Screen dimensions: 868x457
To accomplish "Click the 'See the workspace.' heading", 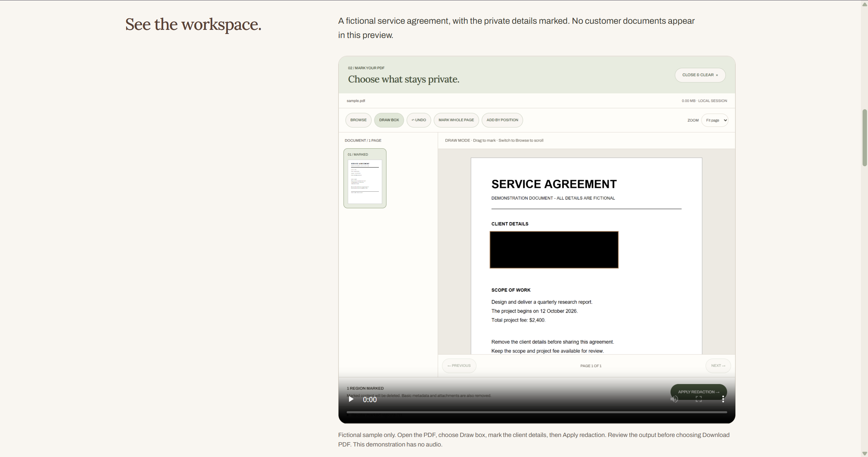I will click(193, 24).
